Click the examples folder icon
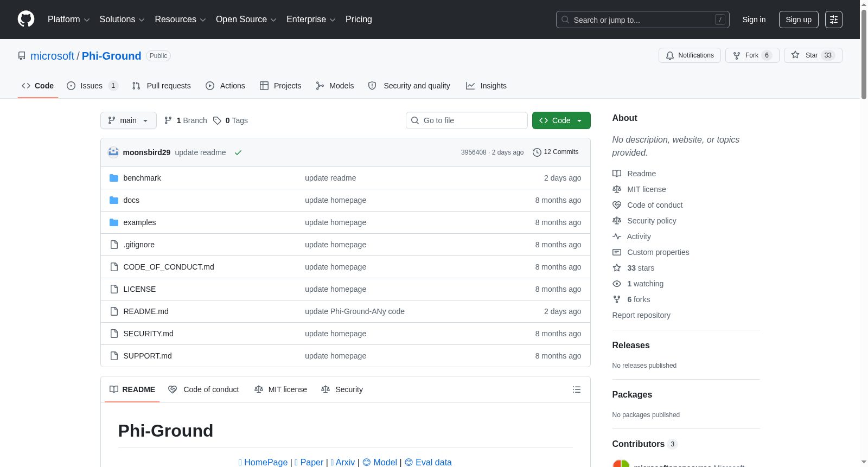The height and width of the screenshot is (467, 868). (114, 222)
